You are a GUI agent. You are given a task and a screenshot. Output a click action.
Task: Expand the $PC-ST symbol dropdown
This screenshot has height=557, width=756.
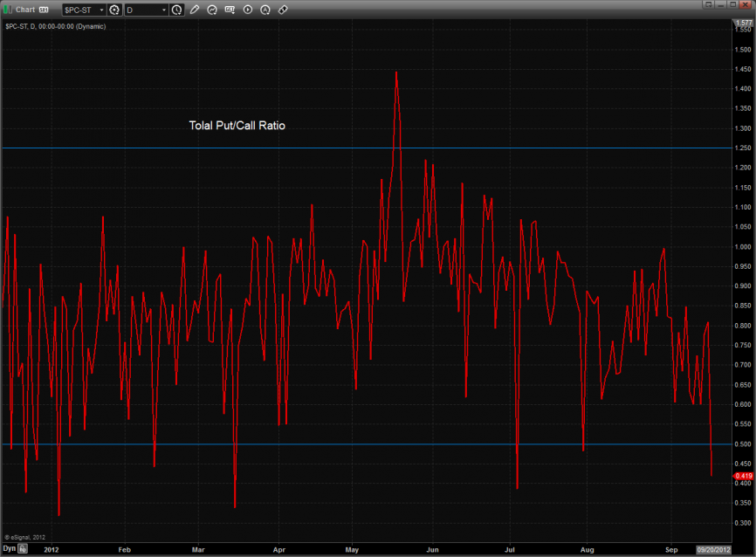(x=100, y=10)
